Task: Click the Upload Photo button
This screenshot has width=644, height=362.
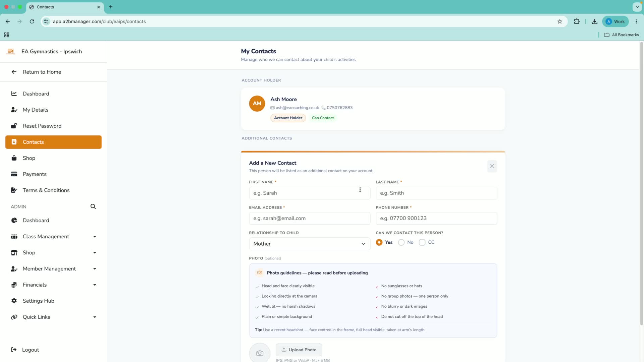Action: tap(299, 350)
